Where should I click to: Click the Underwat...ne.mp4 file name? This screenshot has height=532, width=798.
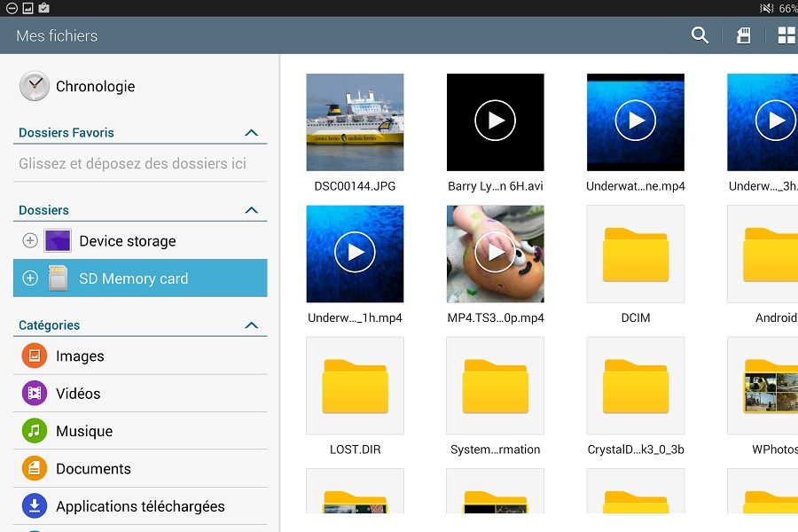click(636, 186)
